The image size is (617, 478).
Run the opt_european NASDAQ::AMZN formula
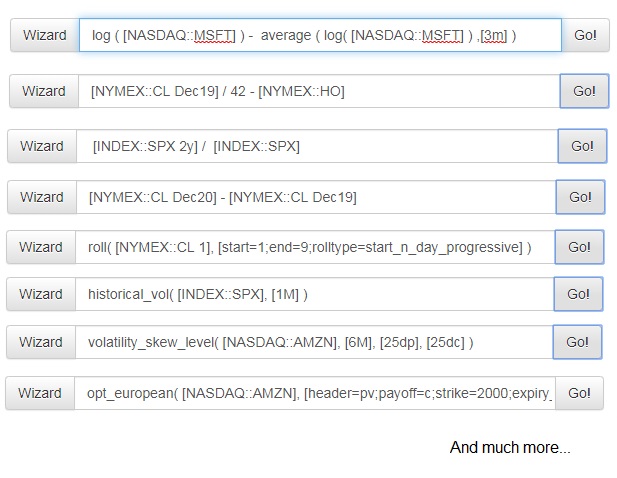579,393
